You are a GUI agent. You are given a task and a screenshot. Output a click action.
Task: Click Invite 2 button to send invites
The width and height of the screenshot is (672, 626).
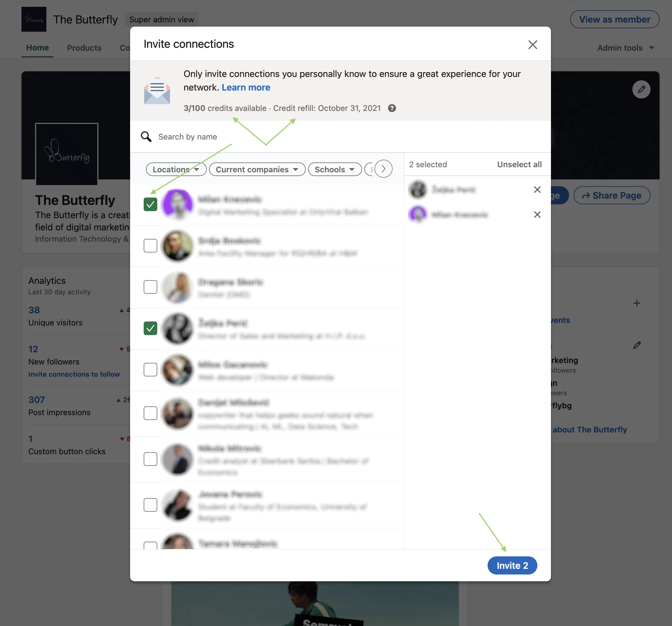(512, 565)
